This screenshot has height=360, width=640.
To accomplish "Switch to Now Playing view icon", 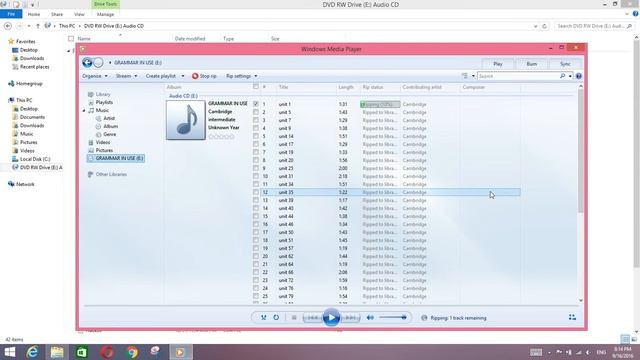I will [572, 317].
